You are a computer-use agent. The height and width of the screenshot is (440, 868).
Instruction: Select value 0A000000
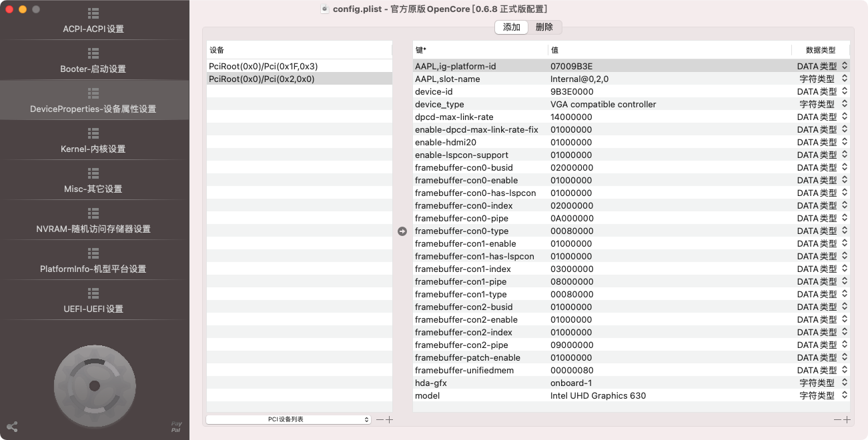pos(572,218)
